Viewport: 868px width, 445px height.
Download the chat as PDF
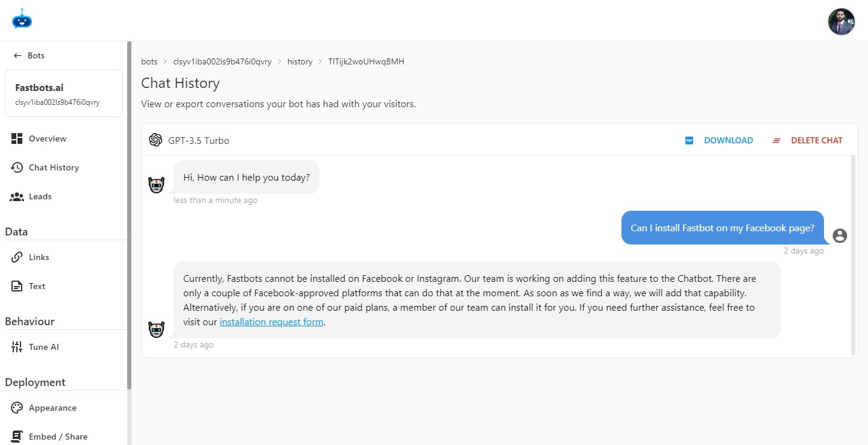(719, 140)
